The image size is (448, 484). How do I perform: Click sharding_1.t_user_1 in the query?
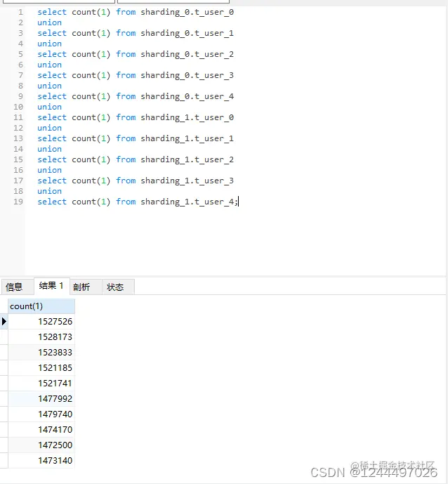[x=187, y=138]
